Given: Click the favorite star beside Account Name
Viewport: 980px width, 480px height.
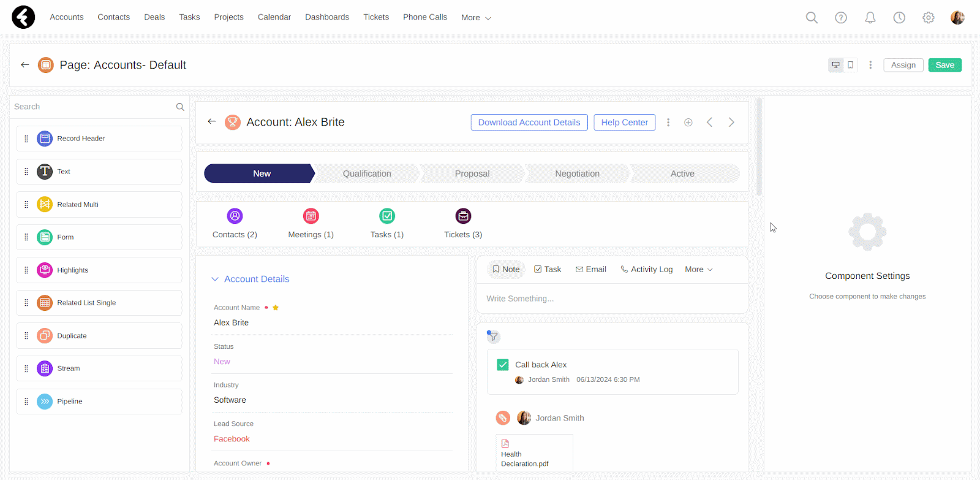Looking at the screenshot, I should coord(276,308).
